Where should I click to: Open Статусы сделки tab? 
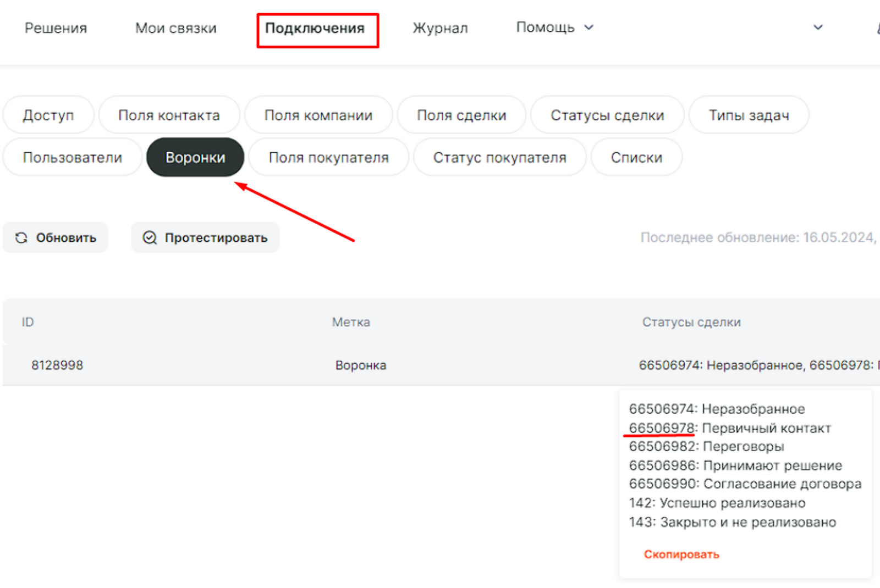607,115
